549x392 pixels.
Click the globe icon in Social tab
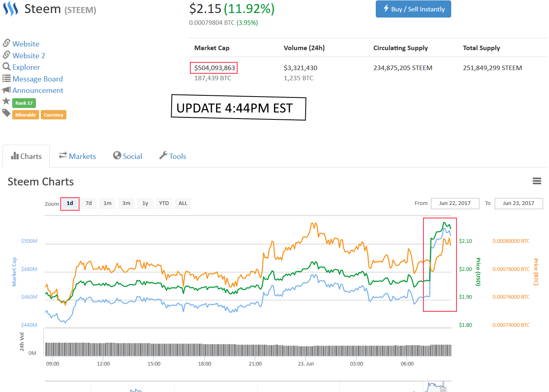pyautogui.click(x=117, y=155)
